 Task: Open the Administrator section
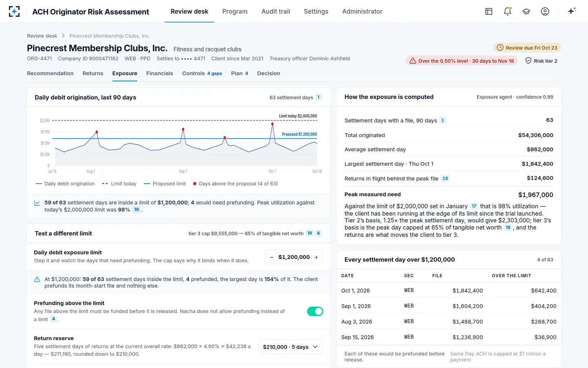(362, 11)
